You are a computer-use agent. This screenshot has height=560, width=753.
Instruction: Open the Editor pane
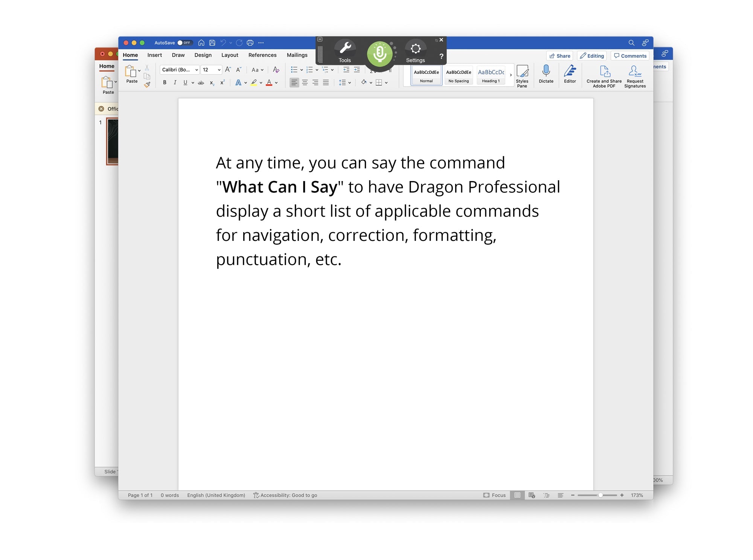coord(570,73)
